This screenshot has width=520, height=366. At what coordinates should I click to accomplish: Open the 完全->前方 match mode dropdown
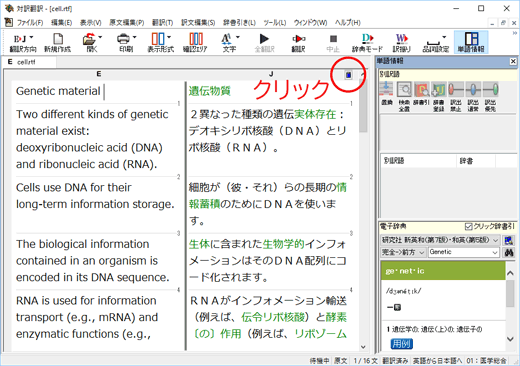[x=403, y=253]
